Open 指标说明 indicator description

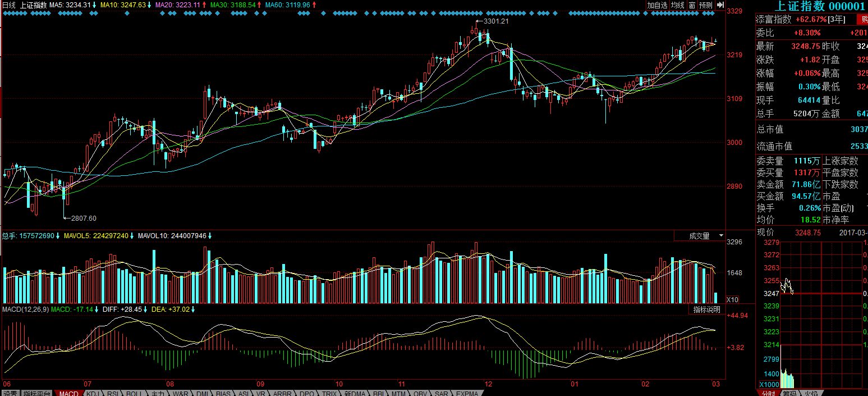click(x=707, y=309)
